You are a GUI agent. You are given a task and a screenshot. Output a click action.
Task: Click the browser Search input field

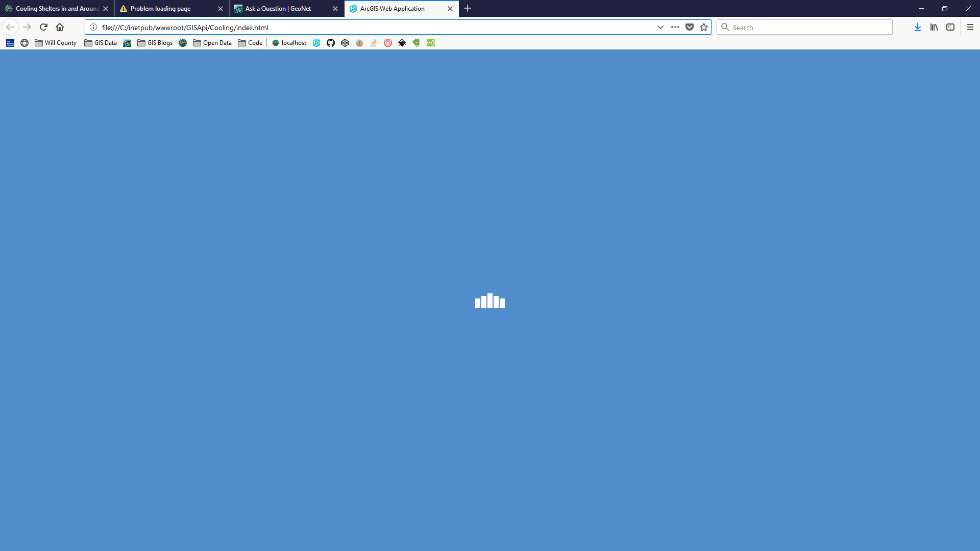pyautogui.click(x=804, y=27)
